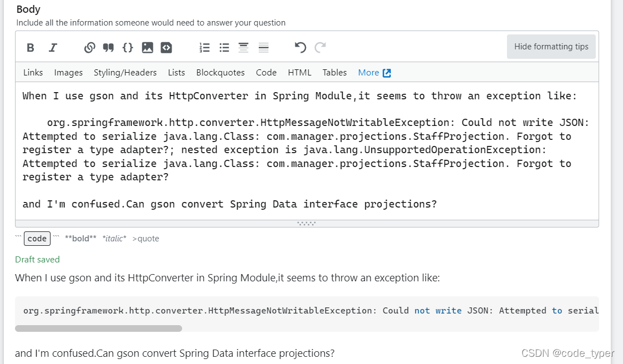Viewport: 623px width, 364px height.
Task: Insert a hyperlink using the link icon
Action: tap(90, 48)
